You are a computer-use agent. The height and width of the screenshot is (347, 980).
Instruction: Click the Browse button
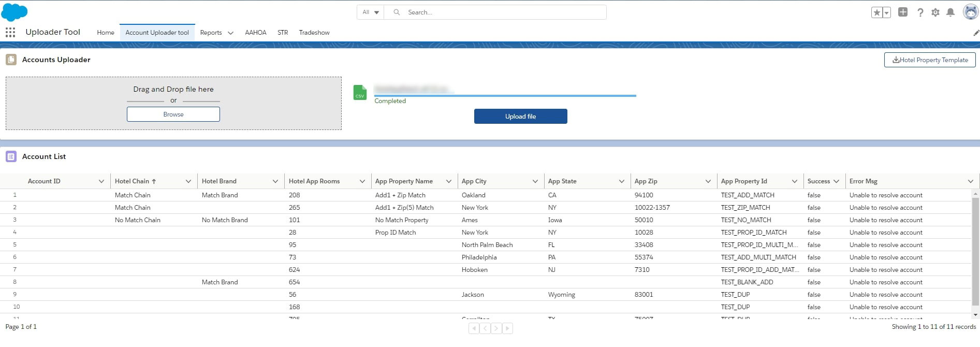point(173,114)
